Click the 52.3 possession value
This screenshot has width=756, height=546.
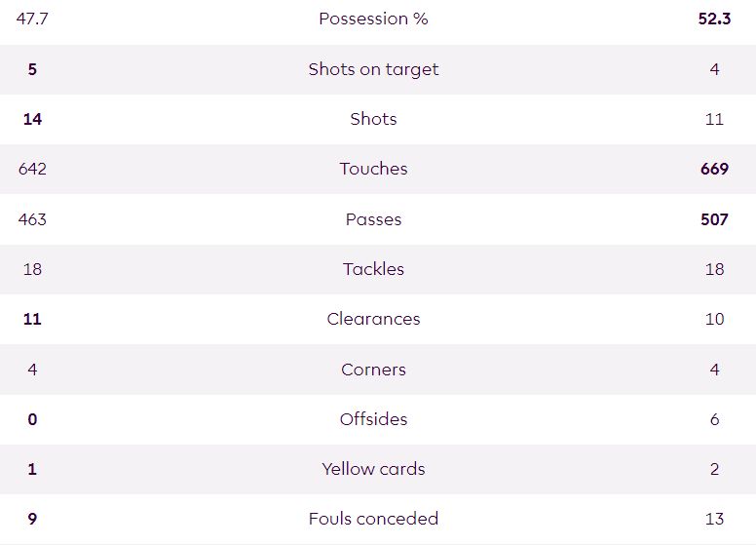click(x=714, y=19)
